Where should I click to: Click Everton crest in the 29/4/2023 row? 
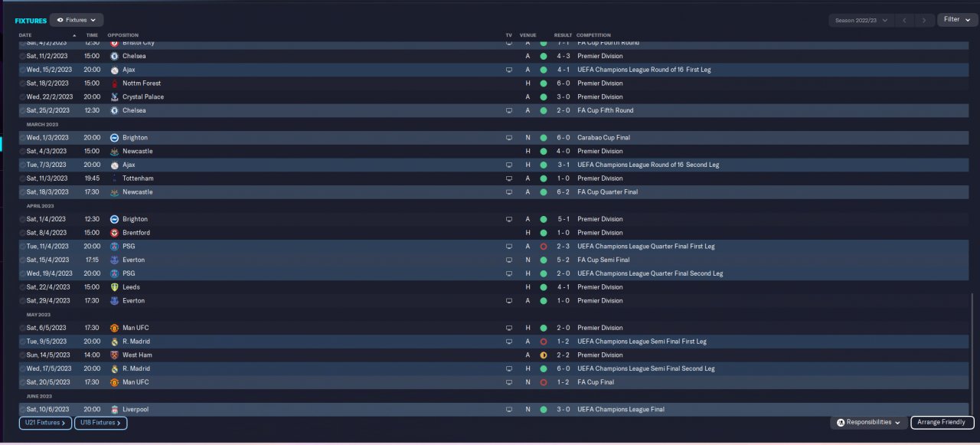click(114, 301)
